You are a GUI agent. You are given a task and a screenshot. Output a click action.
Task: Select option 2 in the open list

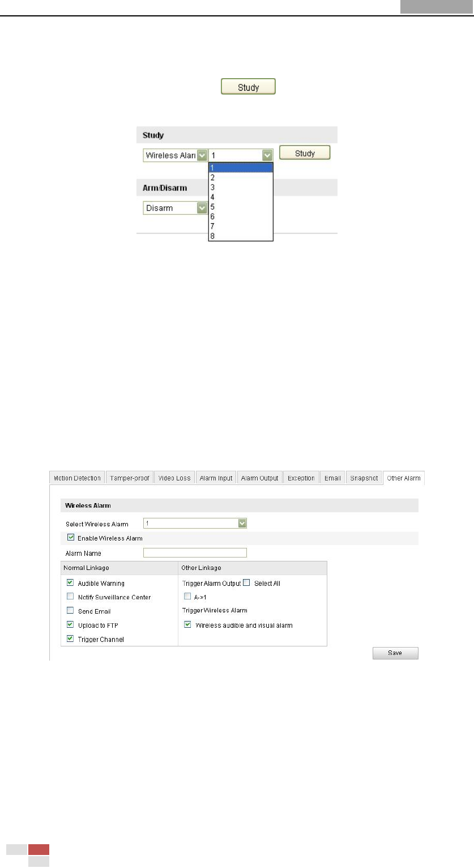pos(241,177)
